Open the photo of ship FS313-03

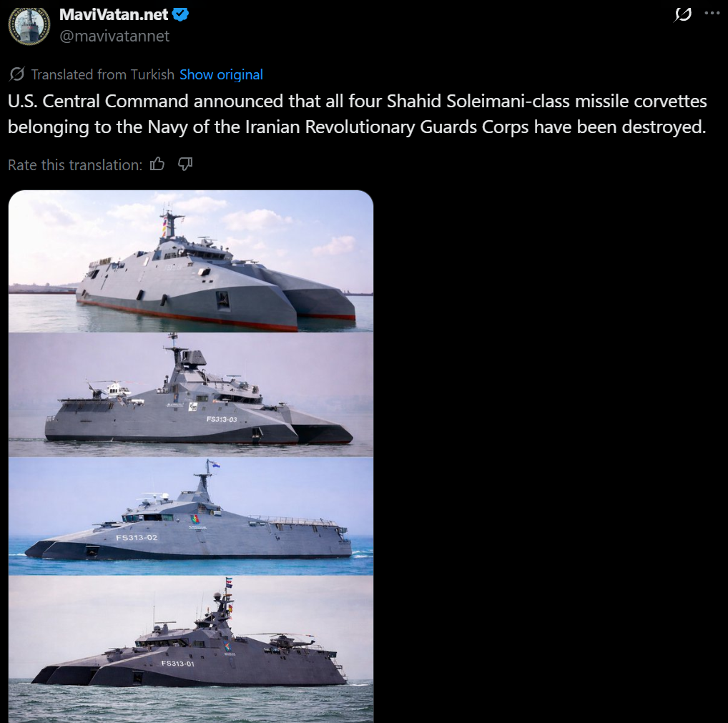191,395
